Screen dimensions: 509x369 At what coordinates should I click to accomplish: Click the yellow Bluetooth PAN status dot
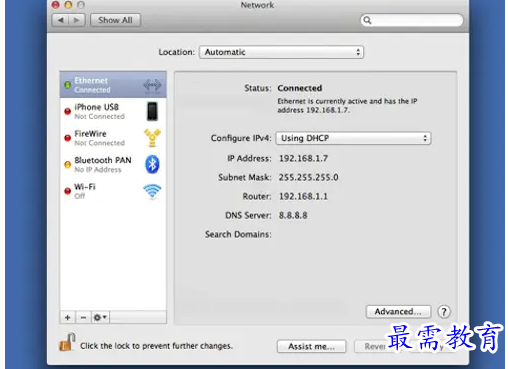[x=67, y=164]
